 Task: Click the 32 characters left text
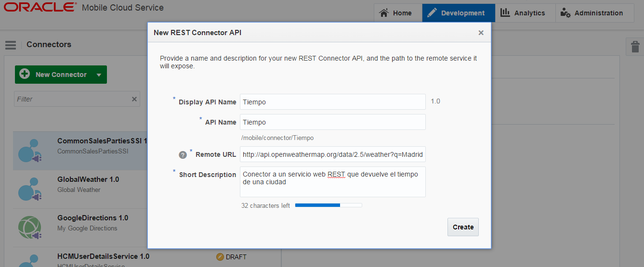(x=265, y=205)
